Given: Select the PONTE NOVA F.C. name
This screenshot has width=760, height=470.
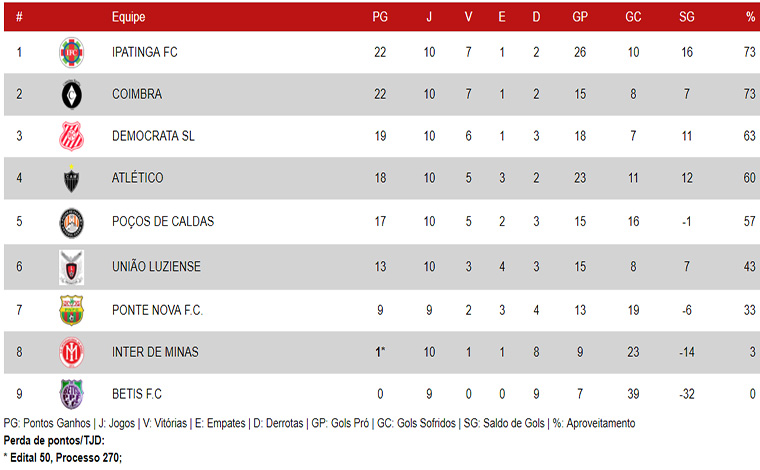Looking at the screenshot, I should tap(157, 310).
